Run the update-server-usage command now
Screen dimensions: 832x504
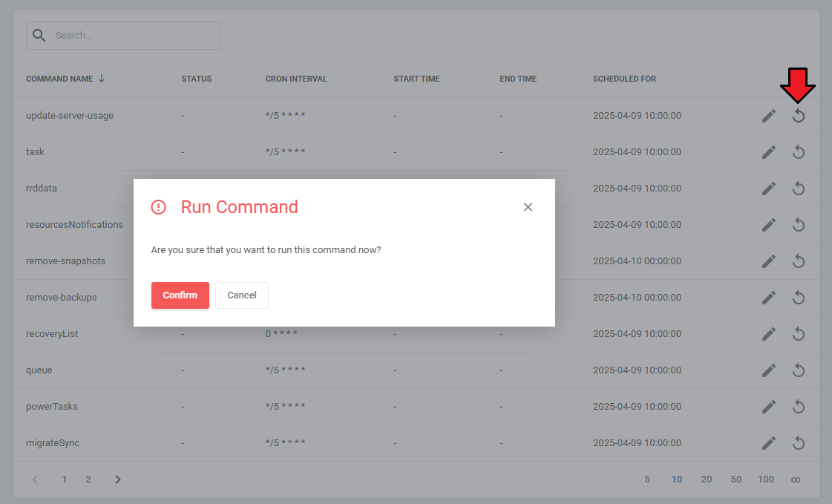799,116
